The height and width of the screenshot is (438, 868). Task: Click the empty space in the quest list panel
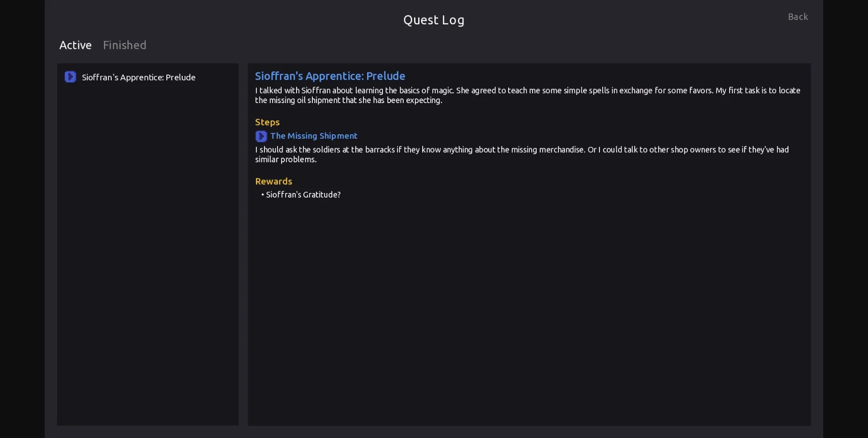tap(147, 253)
